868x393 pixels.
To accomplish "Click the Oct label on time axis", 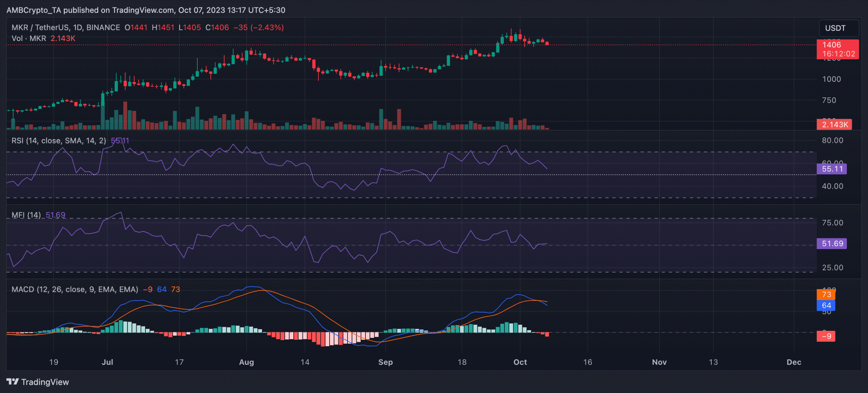I will tap(520, 362).
